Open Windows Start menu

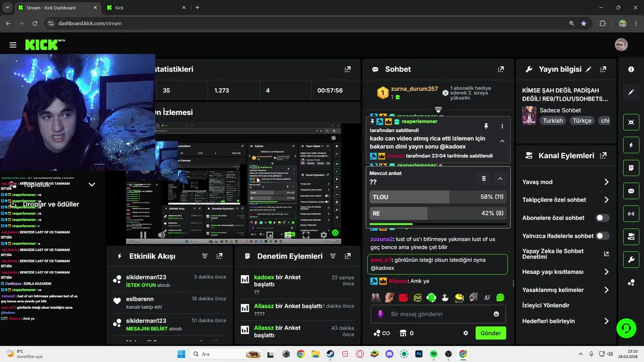pos(181,354)
